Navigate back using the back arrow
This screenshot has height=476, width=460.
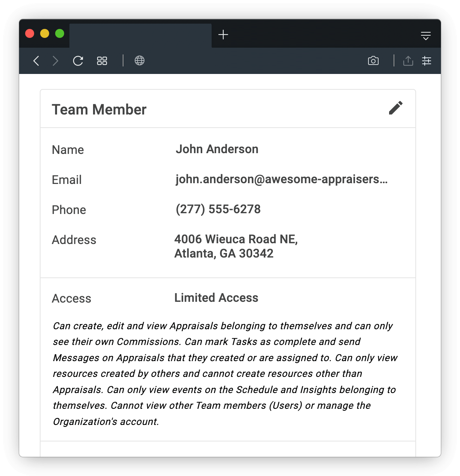pos(36,60)
